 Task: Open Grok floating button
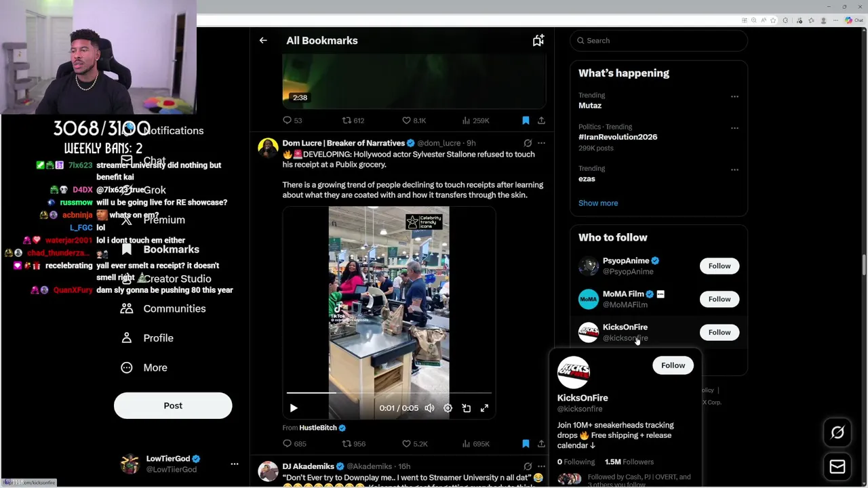(837, 432)
